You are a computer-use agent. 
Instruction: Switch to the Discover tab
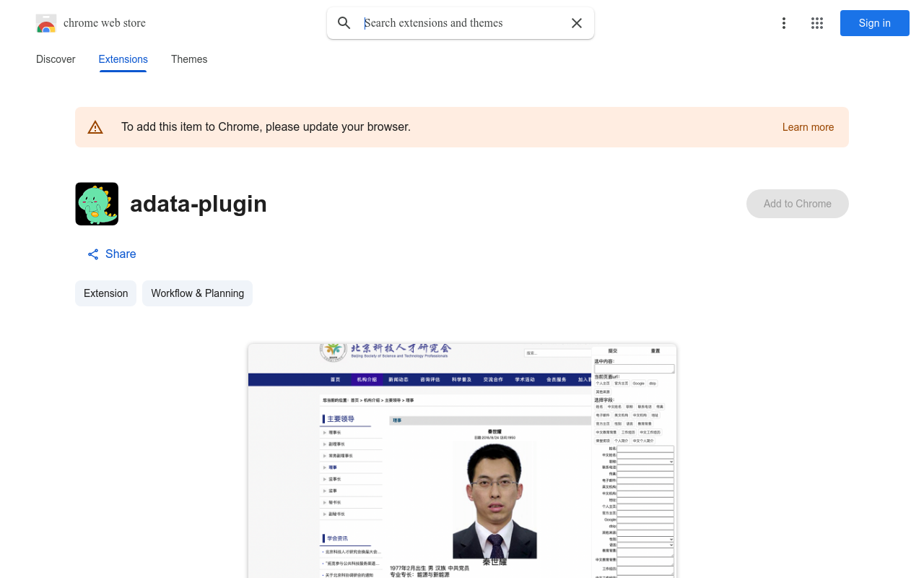pos(56,59)
